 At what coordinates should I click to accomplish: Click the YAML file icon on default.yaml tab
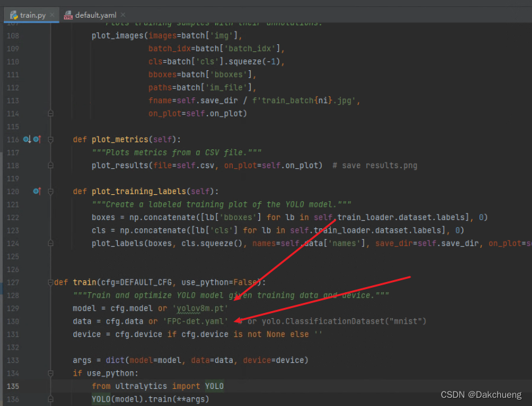[68, 15]
